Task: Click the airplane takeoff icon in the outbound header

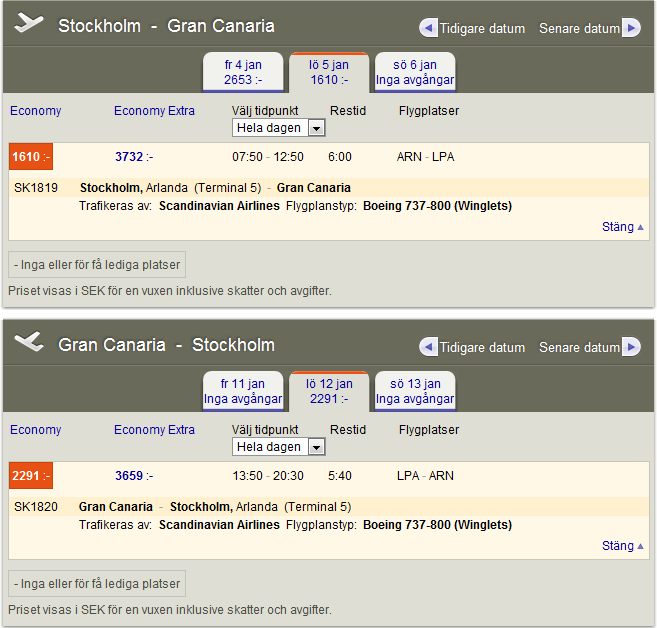Action: pyautogui.click(x=31, y=24)
